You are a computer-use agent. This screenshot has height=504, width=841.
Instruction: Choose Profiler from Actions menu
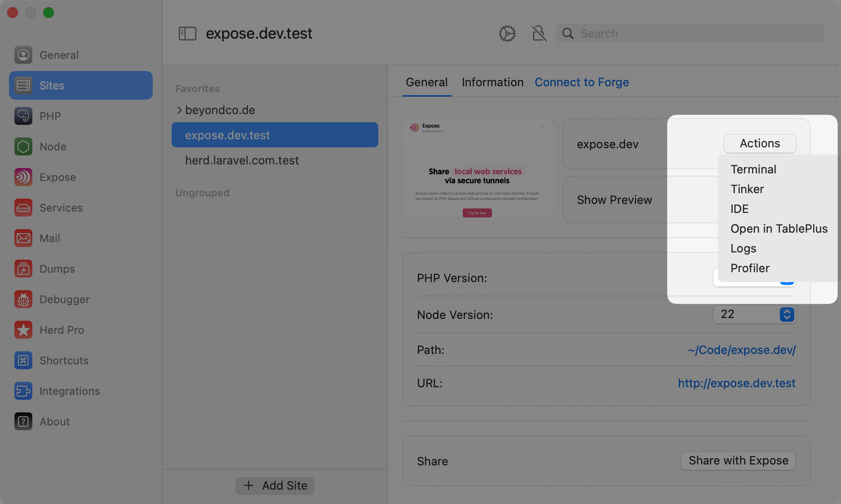coord(750,268)
